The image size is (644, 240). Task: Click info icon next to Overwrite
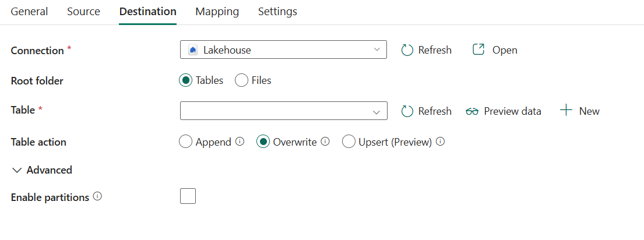(x=325, y=142)
